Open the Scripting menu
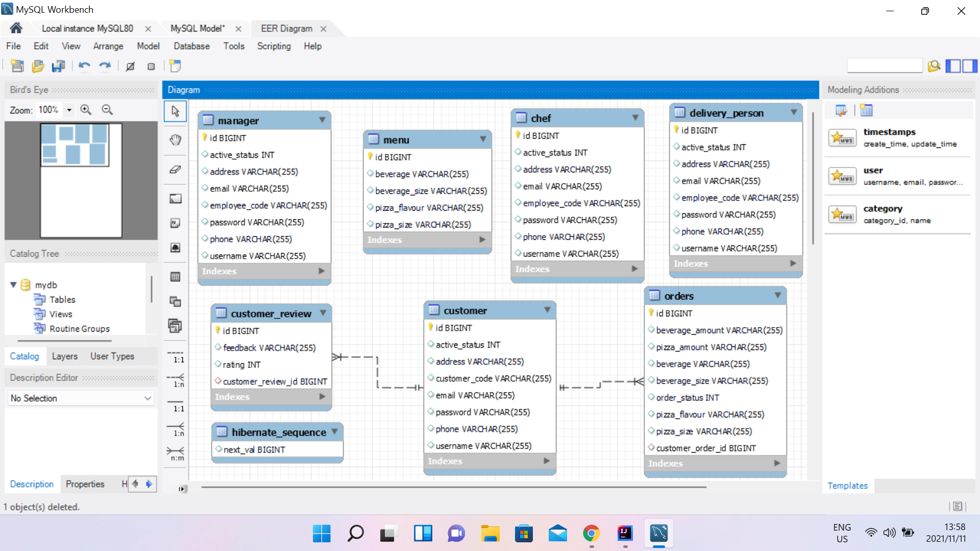The image size is (980, 551). 274,46
